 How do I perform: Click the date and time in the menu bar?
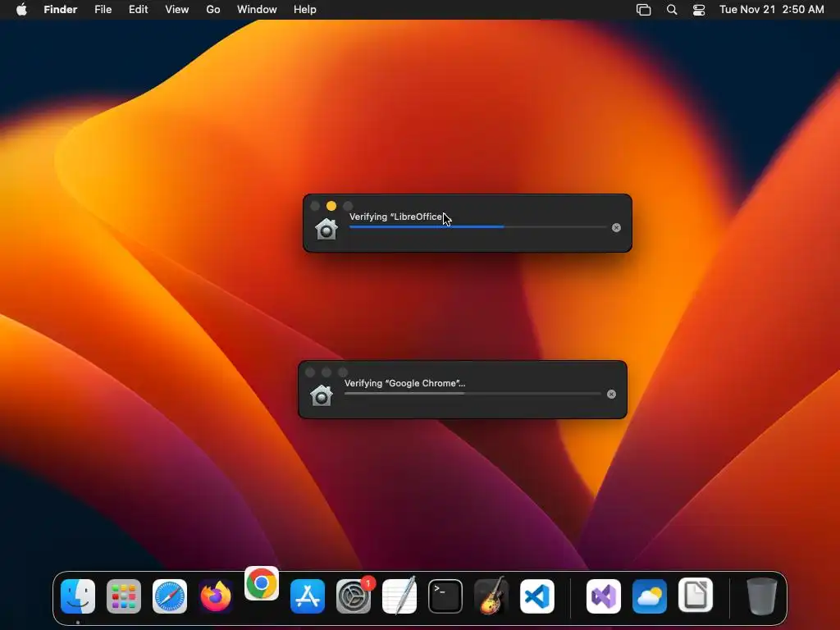(771, 10)
